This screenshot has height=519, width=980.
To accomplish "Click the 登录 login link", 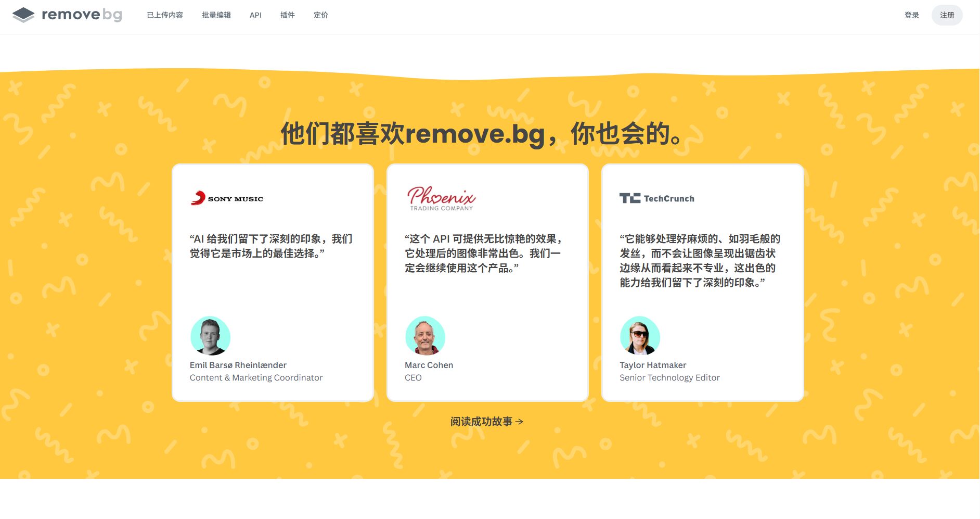I will click(911, 15).
